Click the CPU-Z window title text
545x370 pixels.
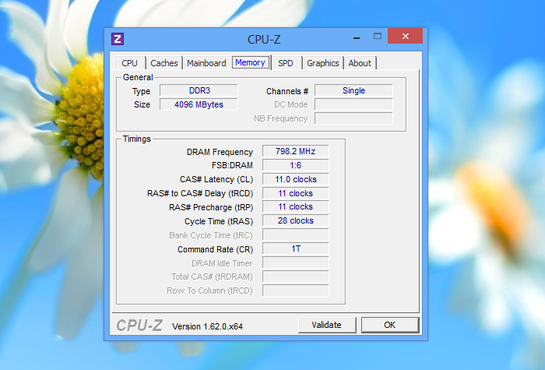pos(264,39)
